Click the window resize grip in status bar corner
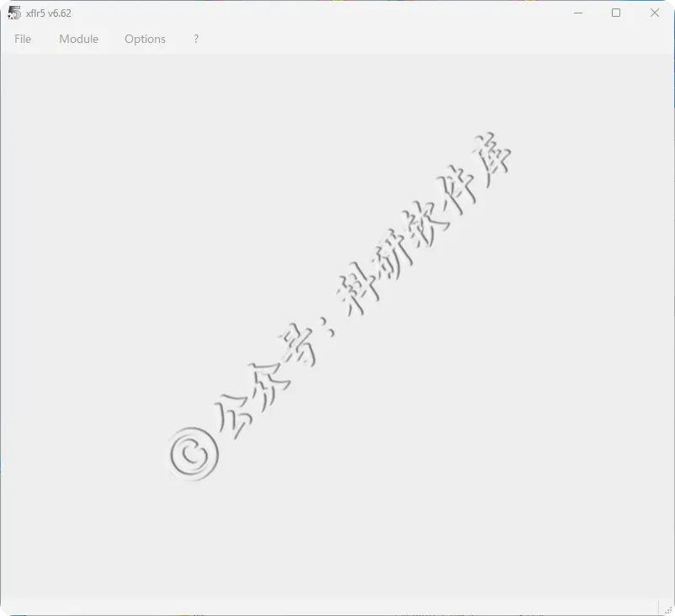This screenshot has height=616, width=675. pos(667,608)
